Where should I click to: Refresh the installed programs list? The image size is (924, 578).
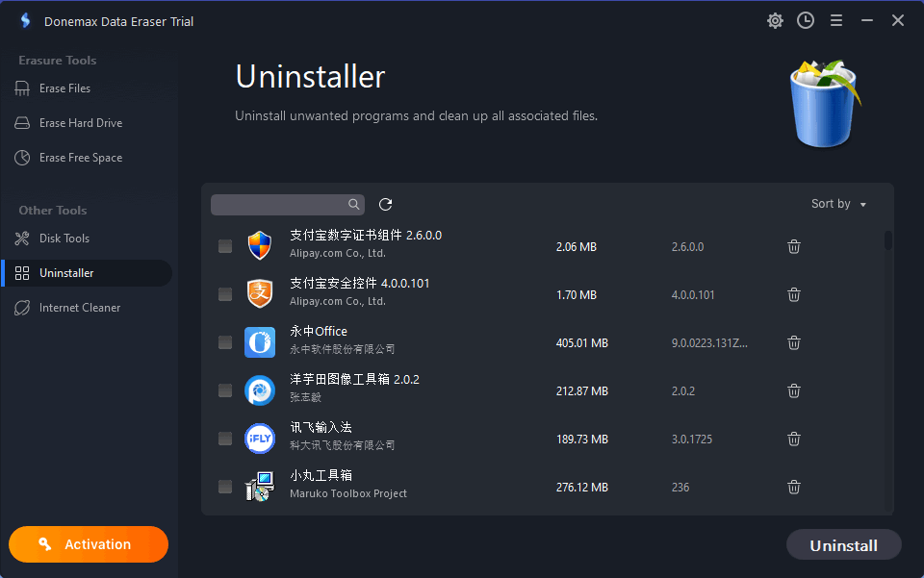tap(385, 204)
